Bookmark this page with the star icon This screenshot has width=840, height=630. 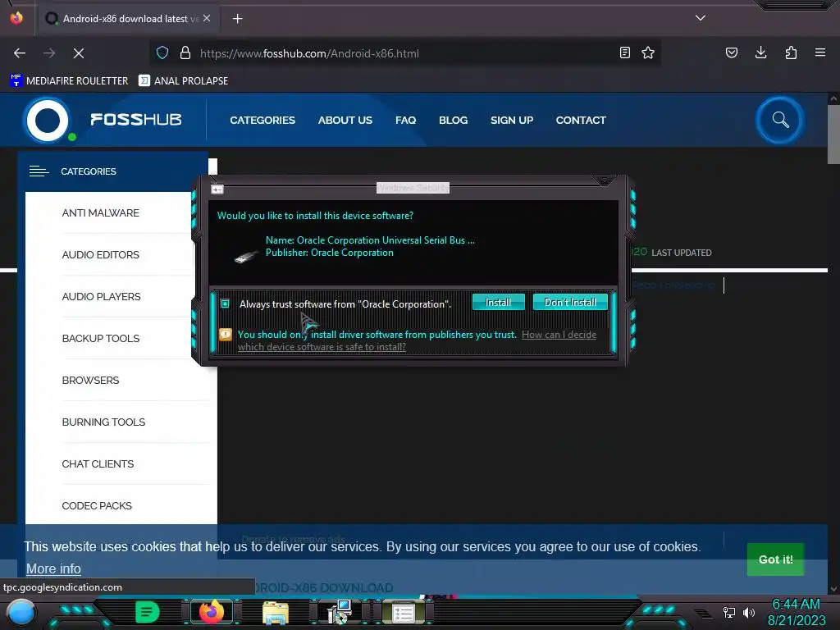point(648,52)
